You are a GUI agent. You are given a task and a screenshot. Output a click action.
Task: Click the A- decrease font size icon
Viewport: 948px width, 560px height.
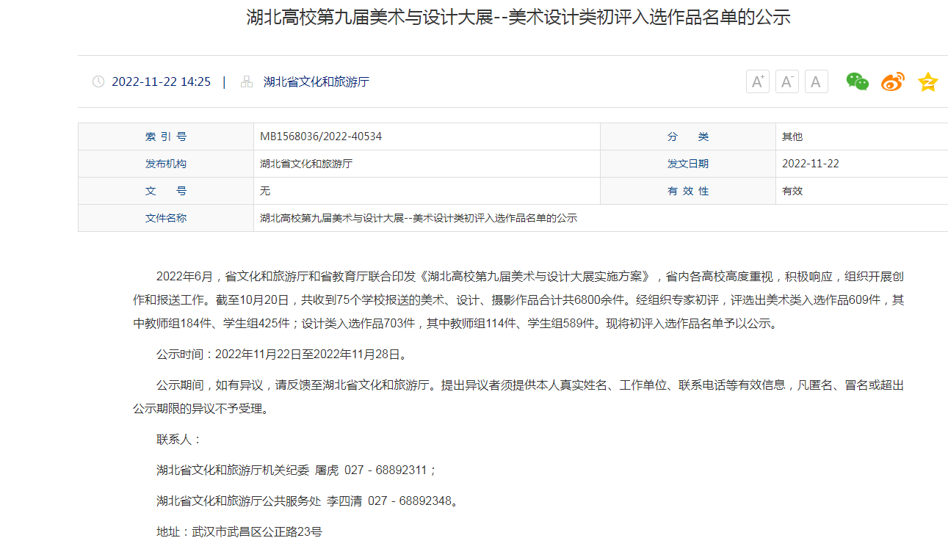(786, 81)
